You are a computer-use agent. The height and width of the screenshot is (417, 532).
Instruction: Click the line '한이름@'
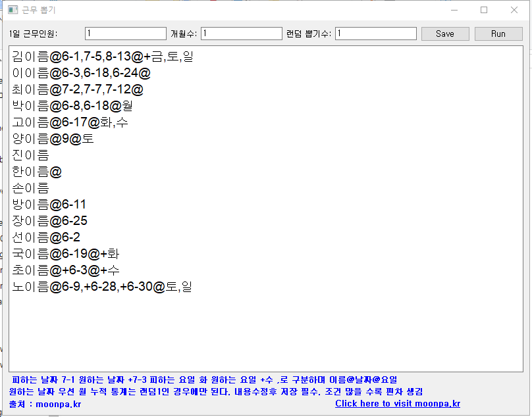pos(37,172)
